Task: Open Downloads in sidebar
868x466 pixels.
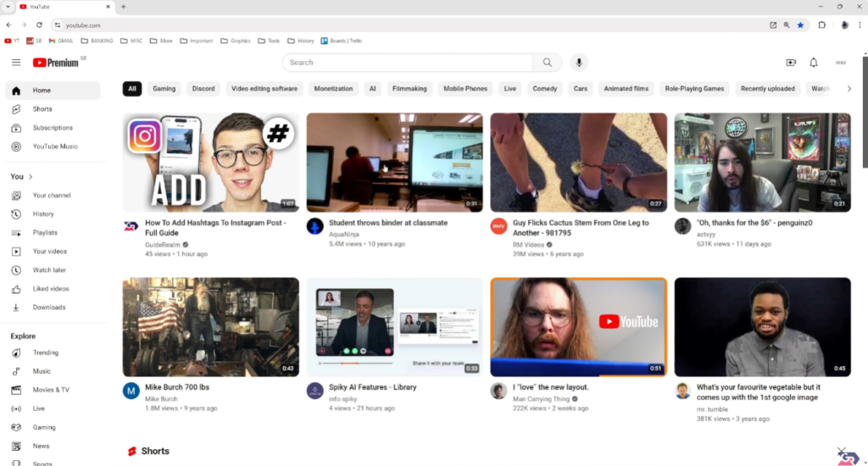Action: pyautogui.click(x=53, y=308)
